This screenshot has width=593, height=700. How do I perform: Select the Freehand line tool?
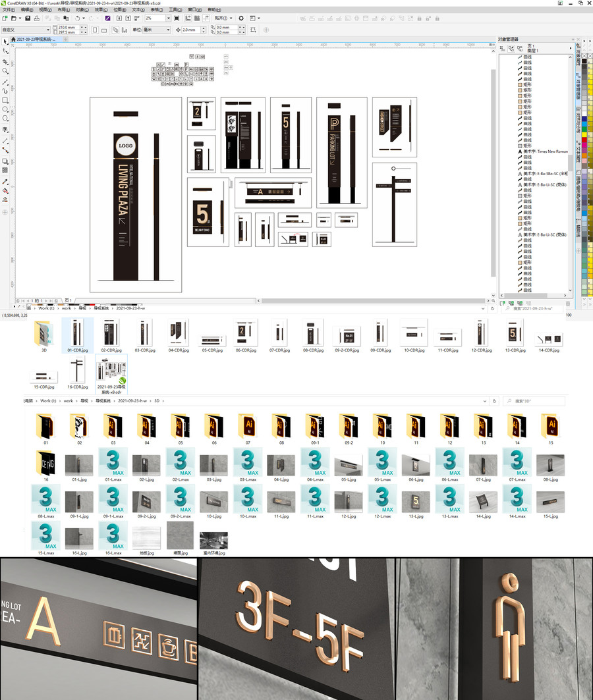5,82
